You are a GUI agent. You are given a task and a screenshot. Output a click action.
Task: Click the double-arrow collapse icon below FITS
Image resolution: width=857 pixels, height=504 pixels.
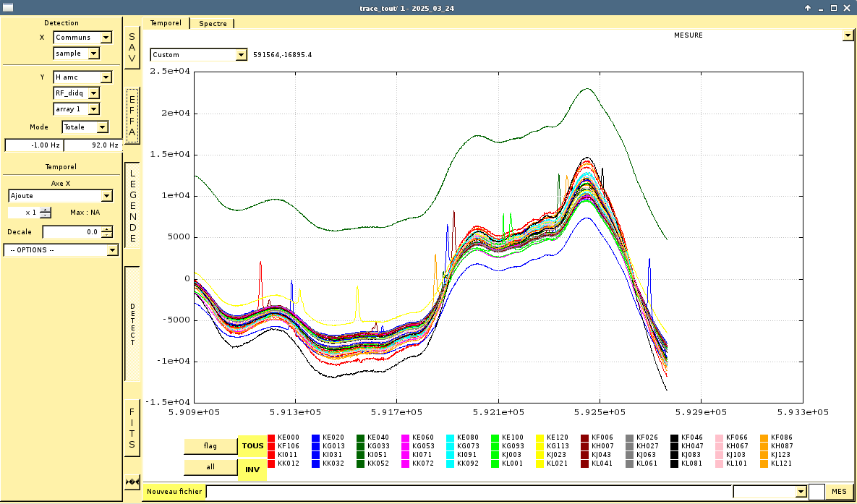coord(132,482)
